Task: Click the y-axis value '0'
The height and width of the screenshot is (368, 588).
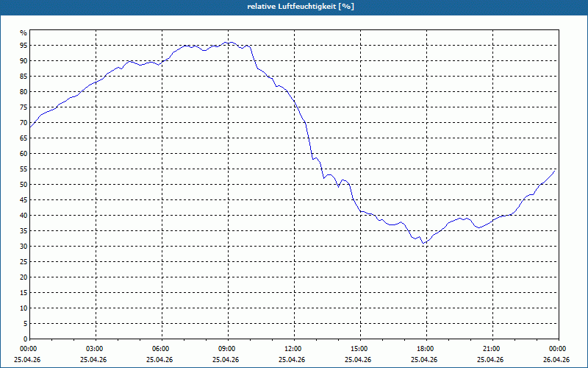Action: [x=25, y=339]
